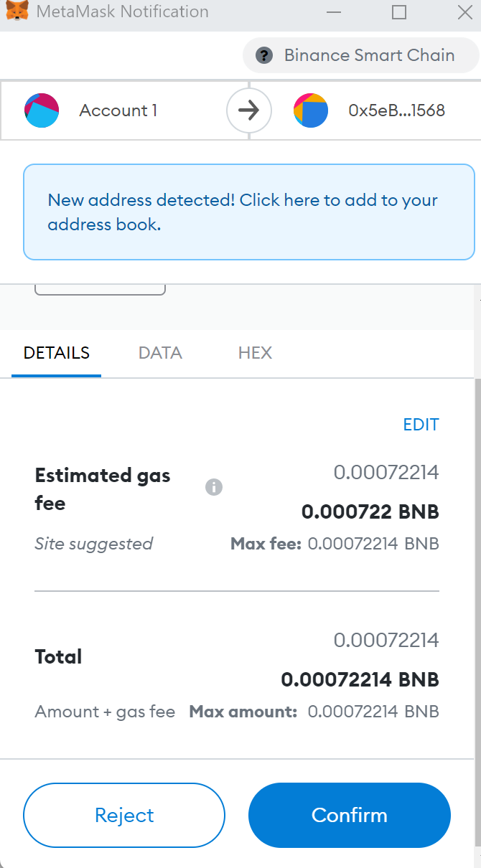
Task: Click the recipient address avatar icon
Action: [311, 110]
